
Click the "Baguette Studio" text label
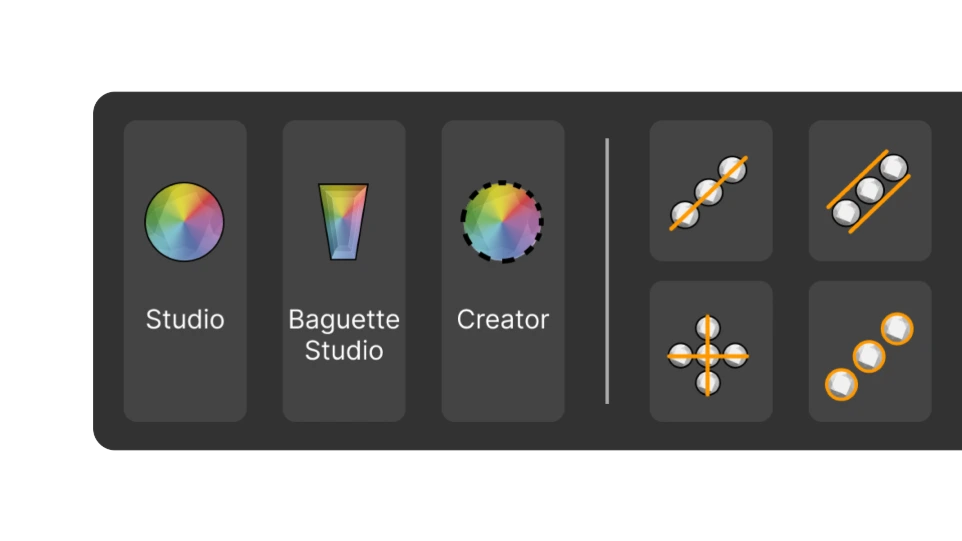(x=344, y=335)
